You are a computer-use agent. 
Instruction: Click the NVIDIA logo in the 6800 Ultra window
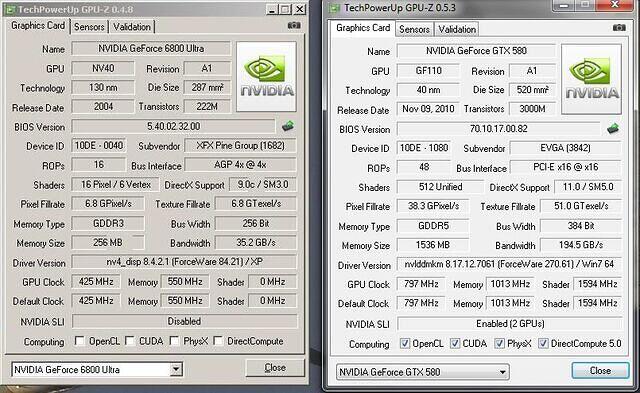[266, 76]
